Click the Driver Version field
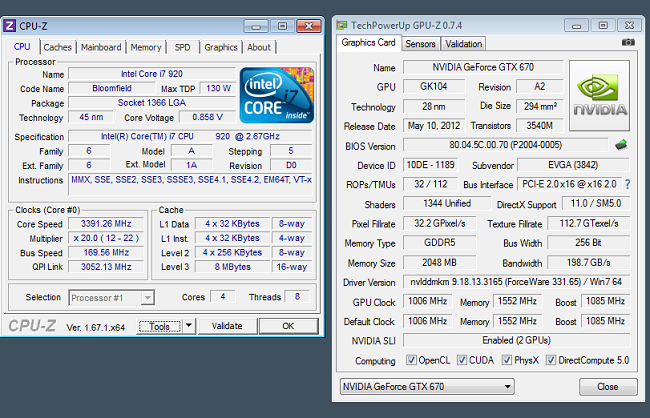This screenshot has height=418, width=650. click(517, 282)
